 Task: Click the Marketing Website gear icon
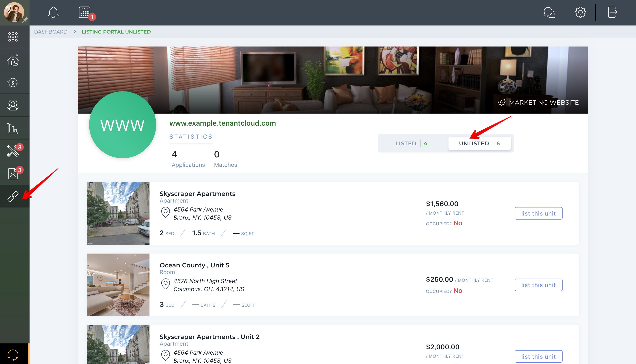502,102
